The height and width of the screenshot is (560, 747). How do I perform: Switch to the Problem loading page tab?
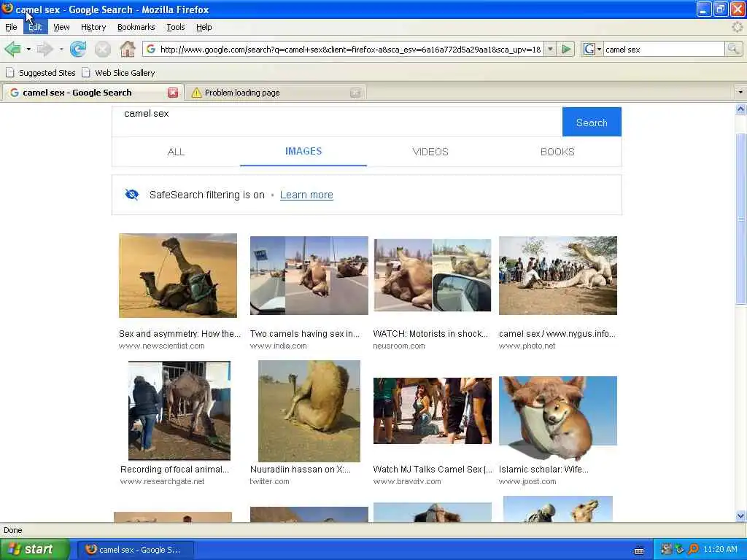(276, 93)
